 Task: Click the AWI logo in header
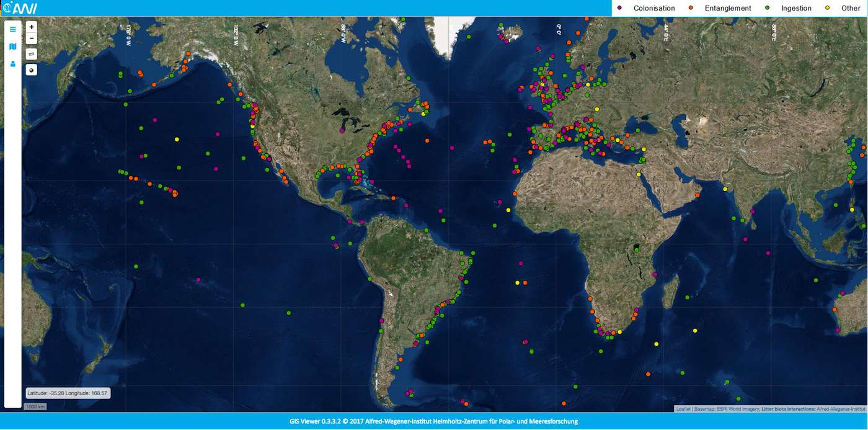pos(20,8)
